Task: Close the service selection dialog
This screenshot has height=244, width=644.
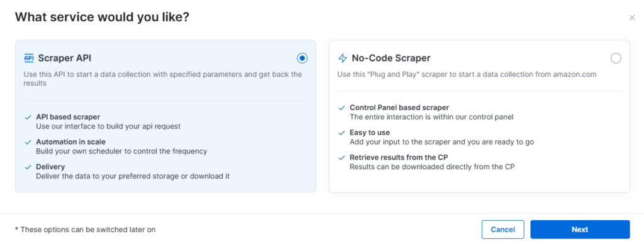Action: coord(631,18)
